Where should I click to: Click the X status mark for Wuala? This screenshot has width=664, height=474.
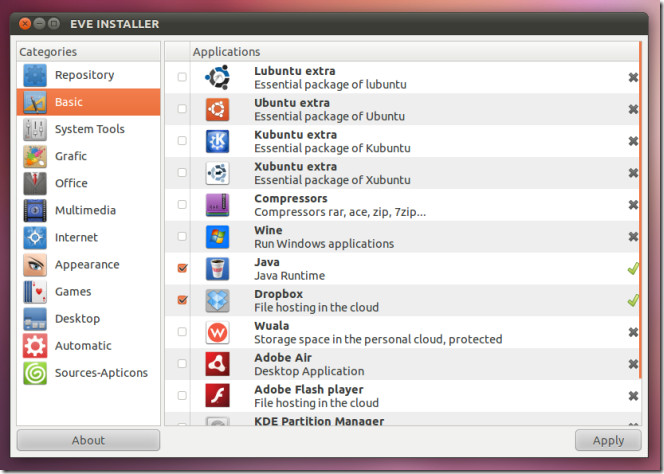[633, 332]
